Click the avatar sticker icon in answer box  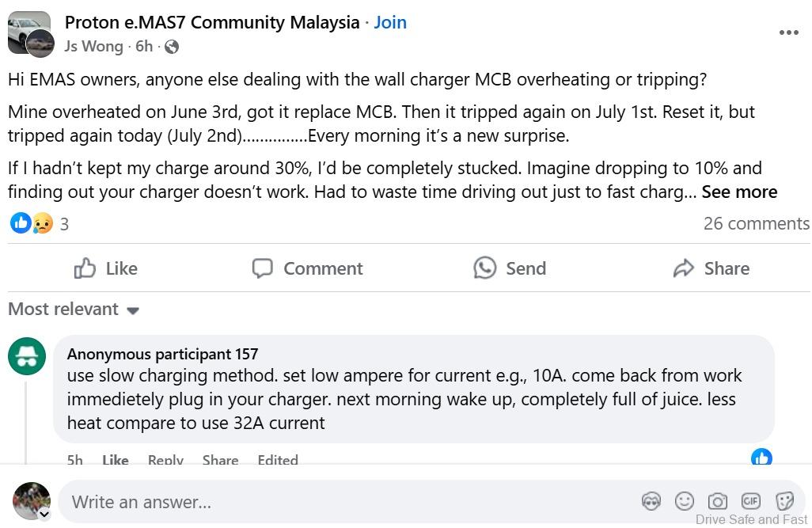(x=651, y=501)
